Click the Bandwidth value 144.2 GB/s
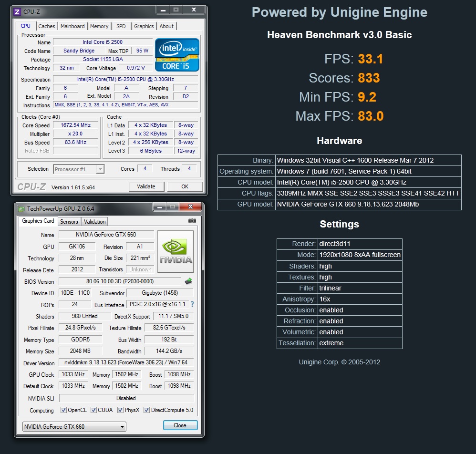This screenshot has height=454, width=476. tap(169, 351)
